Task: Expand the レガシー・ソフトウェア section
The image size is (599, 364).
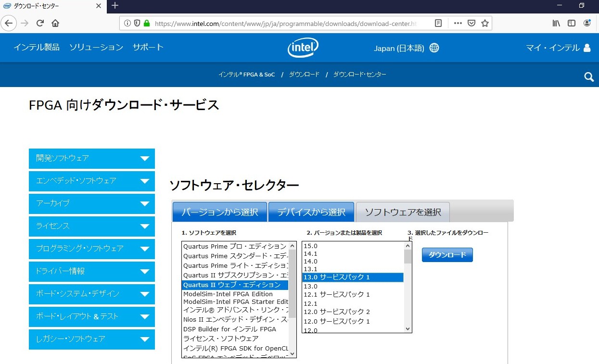Action: point(92,339)
